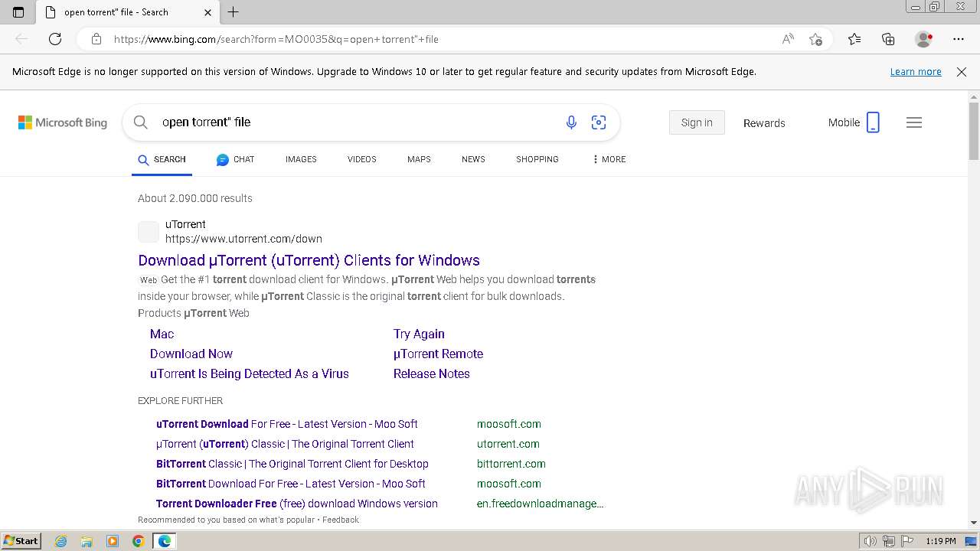This screenshot has width=980, height=551.
Task: Open Edge Settings and more menu
Action: (x=959, y=39)
